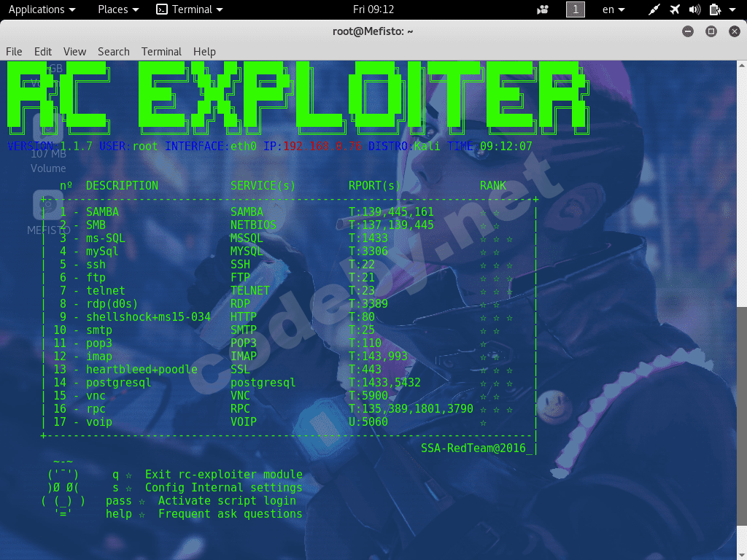Click the 2 - SMB row

[x=289, y=225]
